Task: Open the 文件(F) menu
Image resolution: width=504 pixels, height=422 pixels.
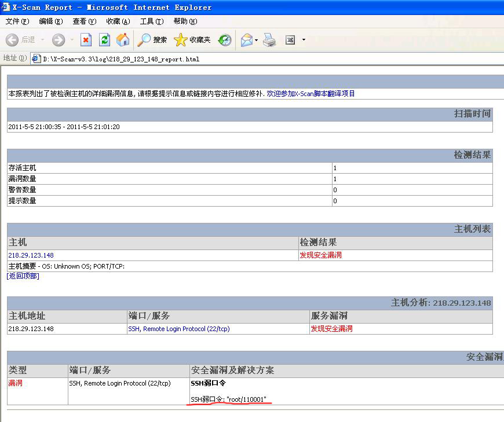Action: click(17, 21)
